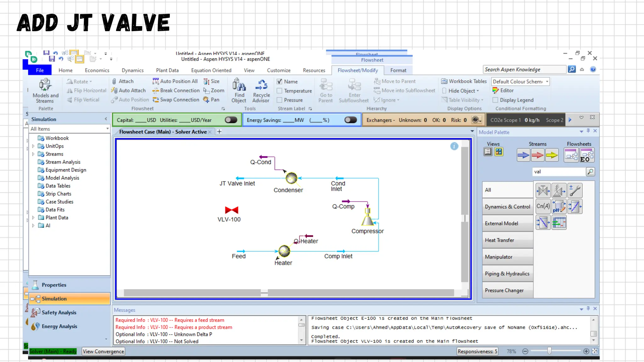Viewport: 644px width, 362px height.
Task: Click the palette search magnifier button
Action: [x=590, y=172]
